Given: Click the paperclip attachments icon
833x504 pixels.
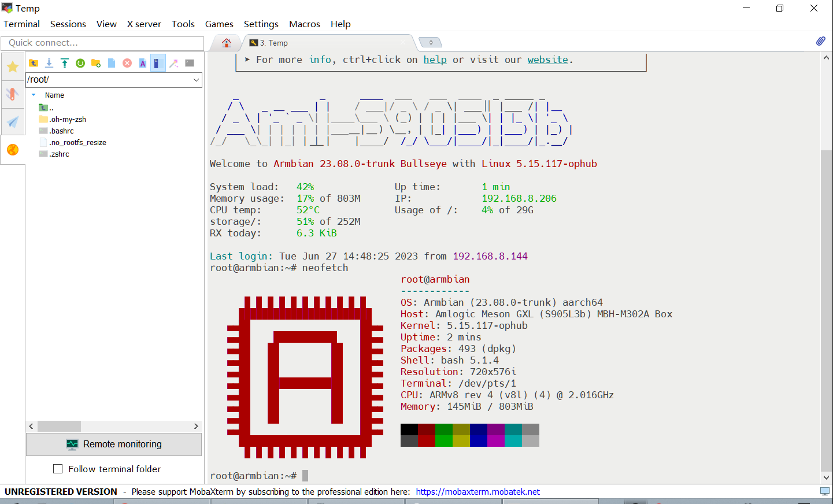Looking at the screenshot, I should click(x=820, y=41).
